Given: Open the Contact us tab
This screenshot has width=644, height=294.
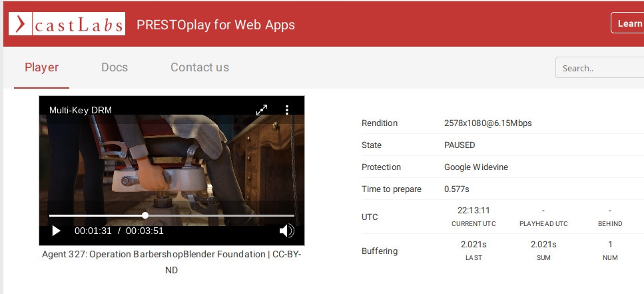Looking at the screenshot, I should tap(200, 67).
